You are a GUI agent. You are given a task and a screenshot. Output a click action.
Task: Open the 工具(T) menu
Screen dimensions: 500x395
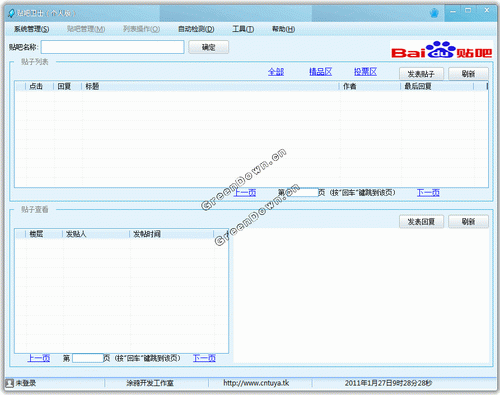click(x=243, y=29)
